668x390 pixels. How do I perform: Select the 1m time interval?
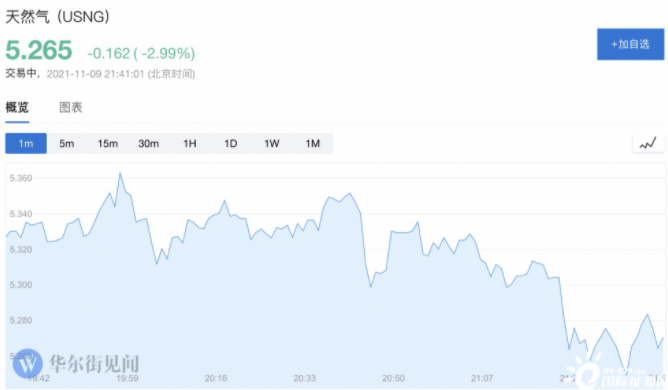pyautogui.click(x=26, y=144)
